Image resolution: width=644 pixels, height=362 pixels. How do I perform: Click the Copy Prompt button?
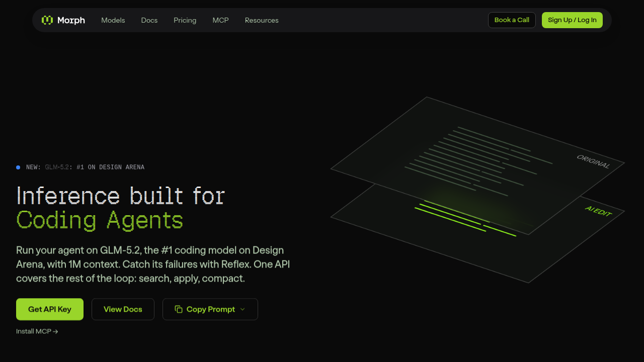210,309
